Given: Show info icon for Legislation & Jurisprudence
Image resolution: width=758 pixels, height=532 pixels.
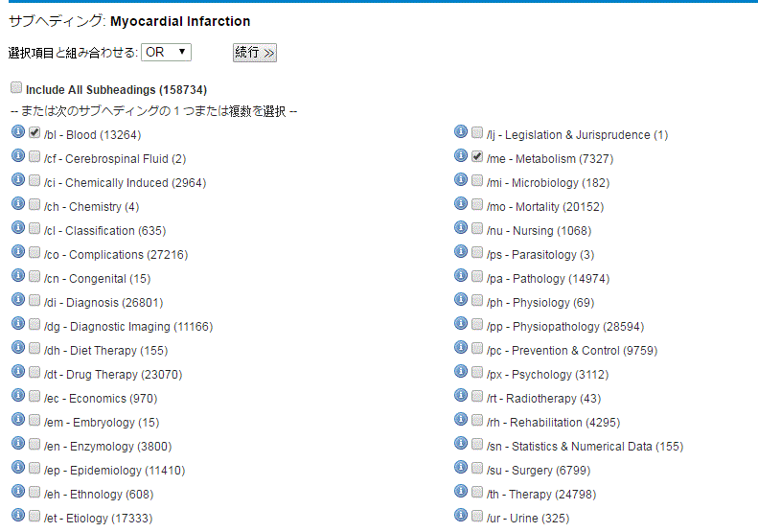Looking at the screenshot, I should [x=461, y=131].
